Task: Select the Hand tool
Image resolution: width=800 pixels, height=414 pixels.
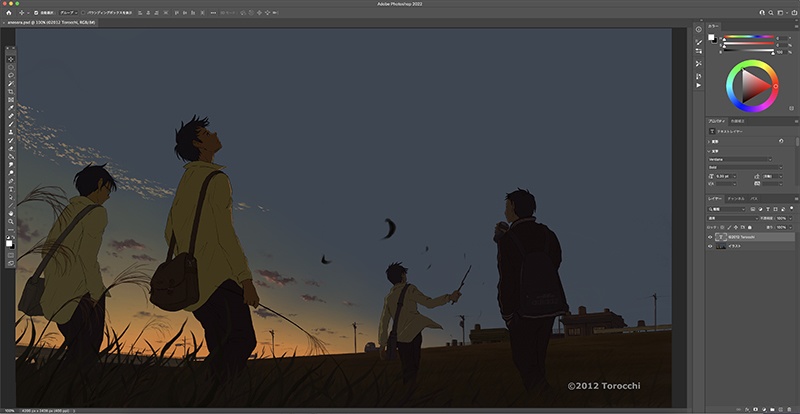Action: pyautogui.click(x=11, y=214)
